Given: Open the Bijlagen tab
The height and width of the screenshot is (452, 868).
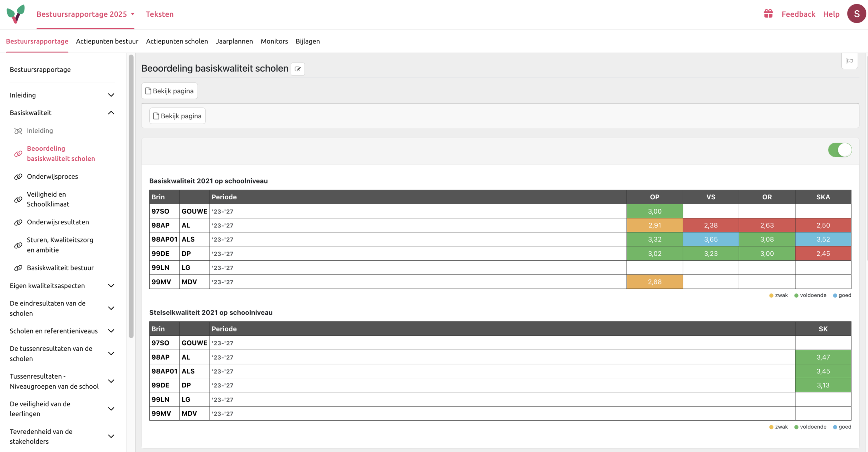Looking at the screenshot, I should tap(308, 41).
